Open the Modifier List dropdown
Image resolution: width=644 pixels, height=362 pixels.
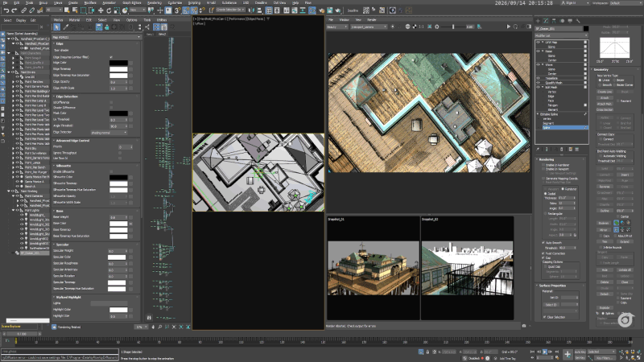coord(561,35)
